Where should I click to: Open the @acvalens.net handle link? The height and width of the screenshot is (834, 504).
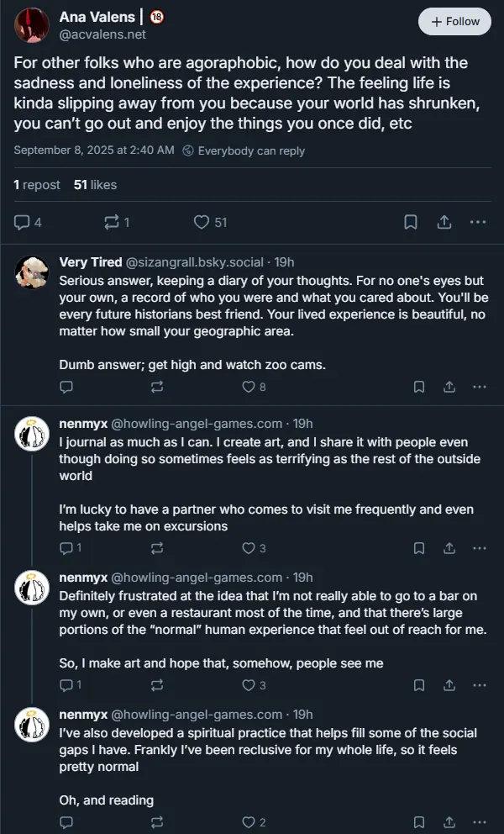coord(102,34)
